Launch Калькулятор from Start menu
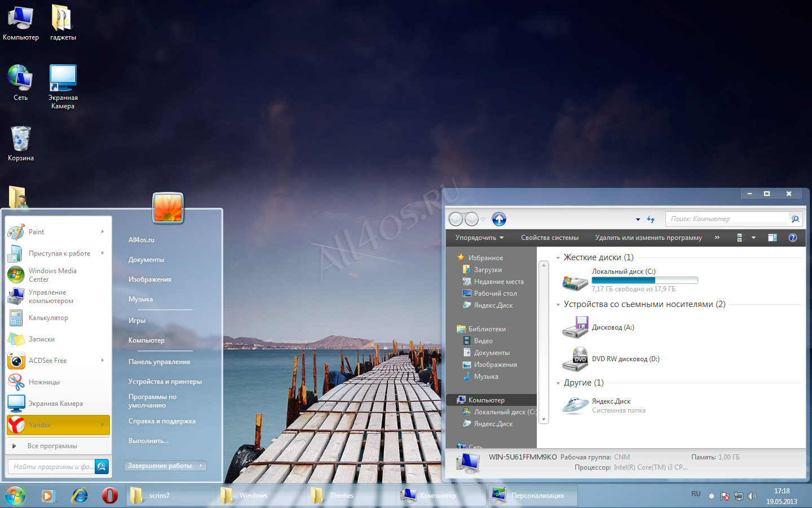The height and width of the screenshot is (508, 812). point(58,318)
